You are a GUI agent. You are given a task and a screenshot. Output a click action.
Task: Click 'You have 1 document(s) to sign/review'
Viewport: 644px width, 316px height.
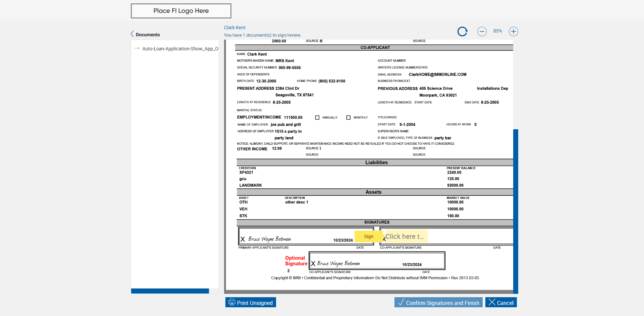[x=263, y=35]
